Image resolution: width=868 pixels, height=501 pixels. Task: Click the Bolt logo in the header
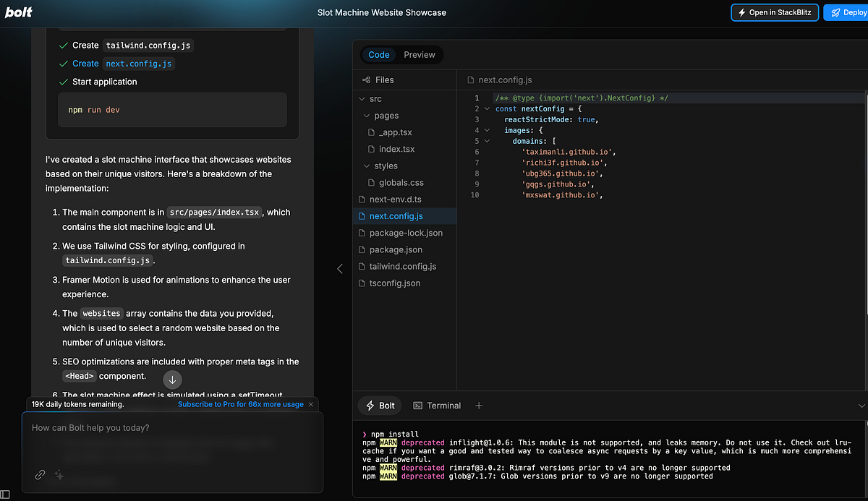[18, 12]
